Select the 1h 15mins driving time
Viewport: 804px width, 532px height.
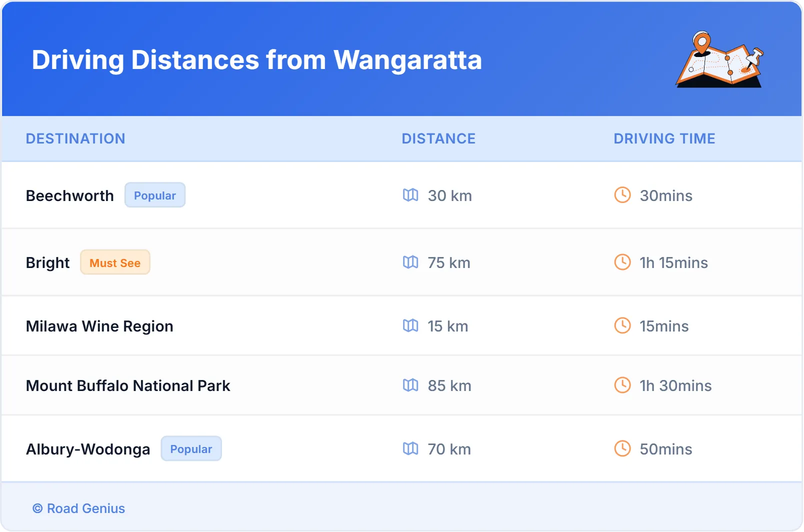[x=674, y=262]
